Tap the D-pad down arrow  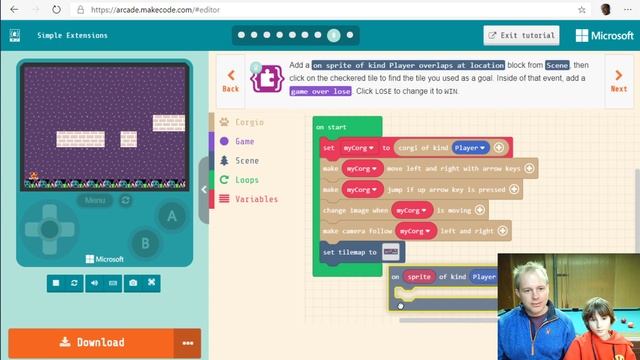[50, 246]
